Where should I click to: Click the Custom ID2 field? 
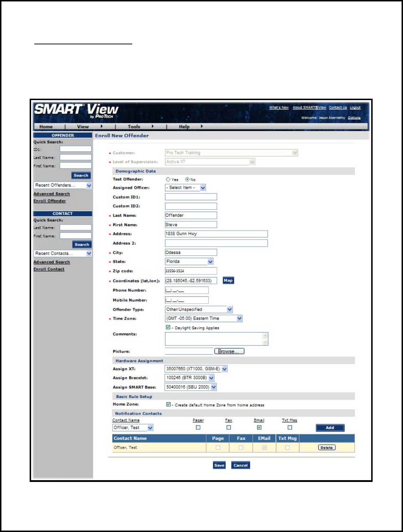[191, 206]
